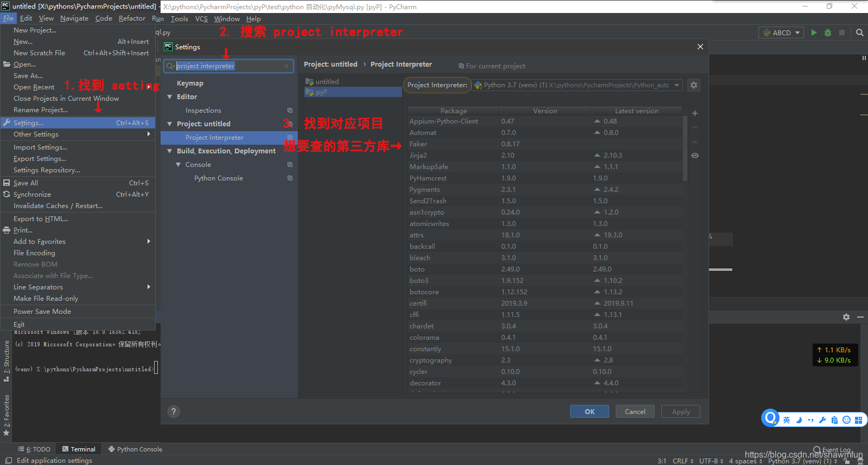
Task: Open input method wrench settings icon
Action: (x=822, y=420)
